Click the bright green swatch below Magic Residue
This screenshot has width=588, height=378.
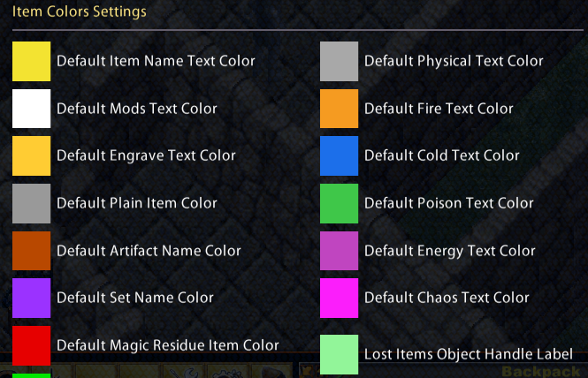click(32, 375)
